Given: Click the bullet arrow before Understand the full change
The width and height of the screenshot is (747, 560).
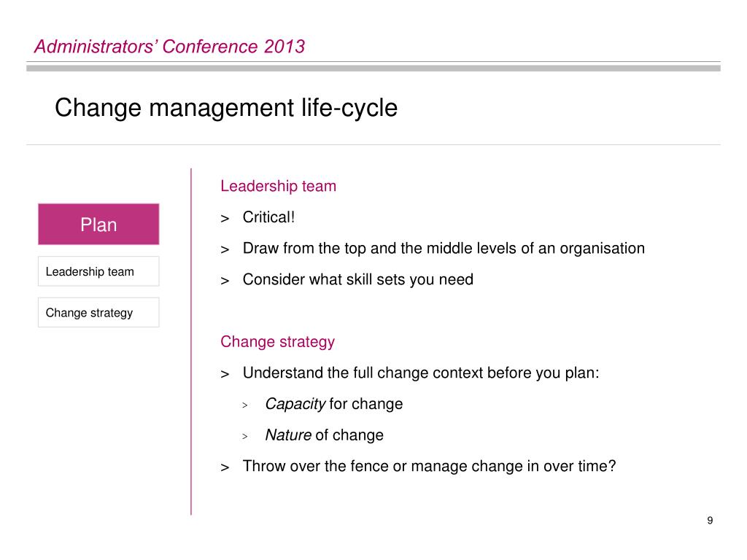Looking at the screenshot, I should coord(225,374).
